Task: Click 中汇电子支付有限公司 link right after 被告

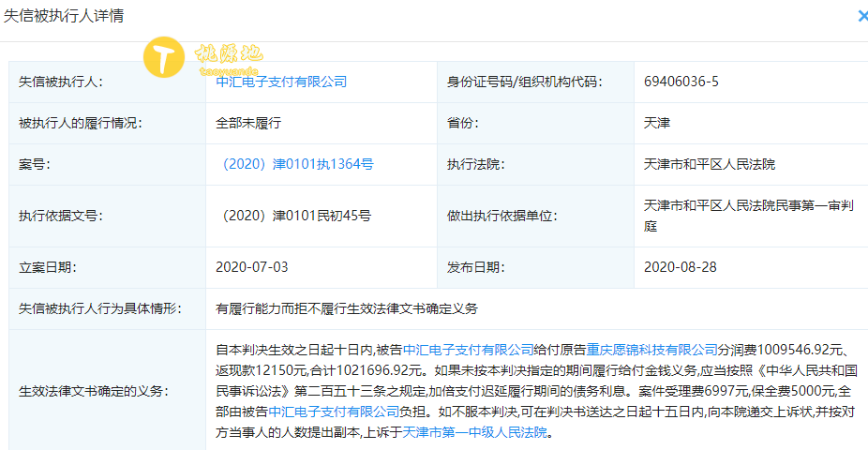Action: click(x=469, y=350)
